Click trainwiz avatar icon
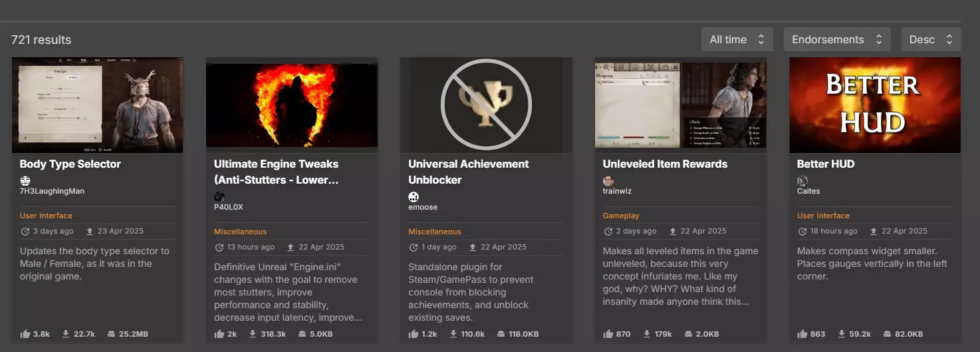Viewport: 980px width, 352px height. 608,180
